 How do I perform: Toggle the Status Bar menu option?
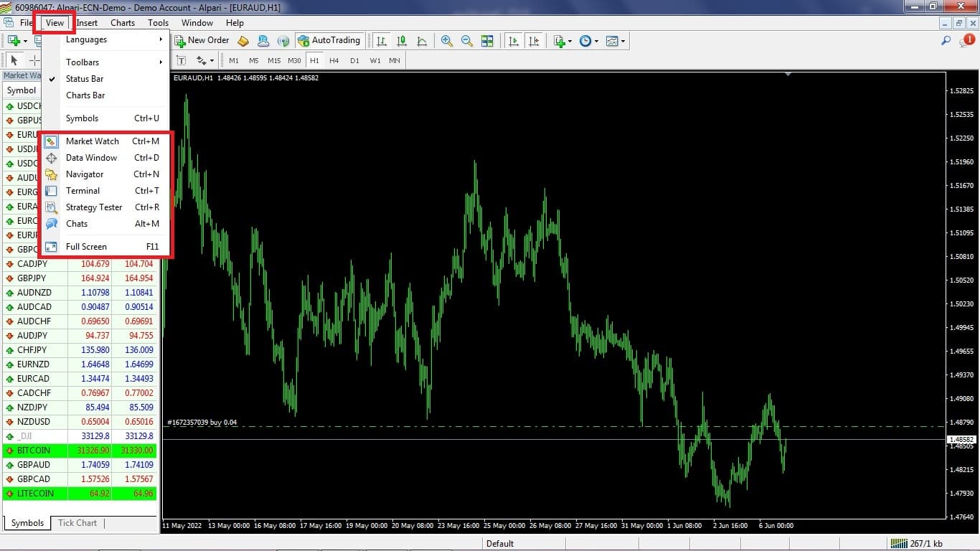tap(106, 79)
